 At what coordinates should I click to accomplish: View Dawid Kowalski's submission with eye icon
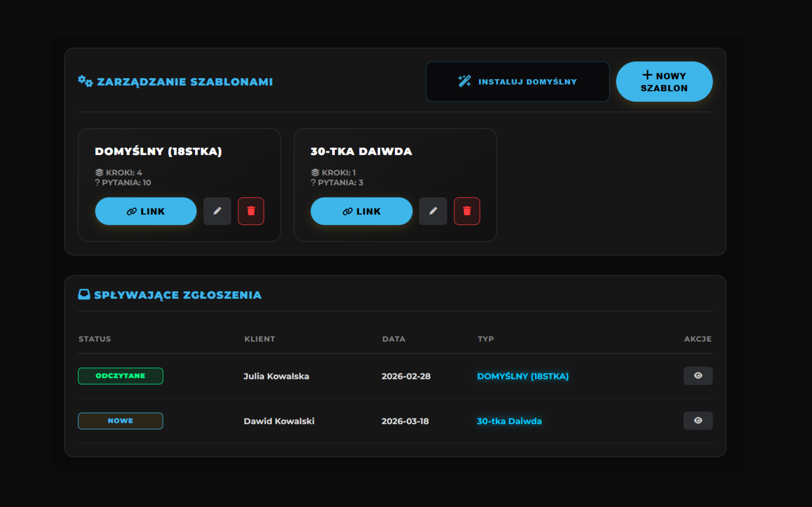pyautogui.click(x=698, y=421)
